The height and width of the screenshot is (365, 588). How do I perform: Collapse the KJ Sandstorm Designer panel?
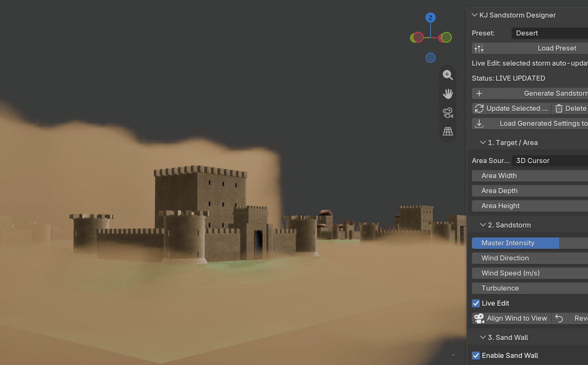tap(474, 15)
